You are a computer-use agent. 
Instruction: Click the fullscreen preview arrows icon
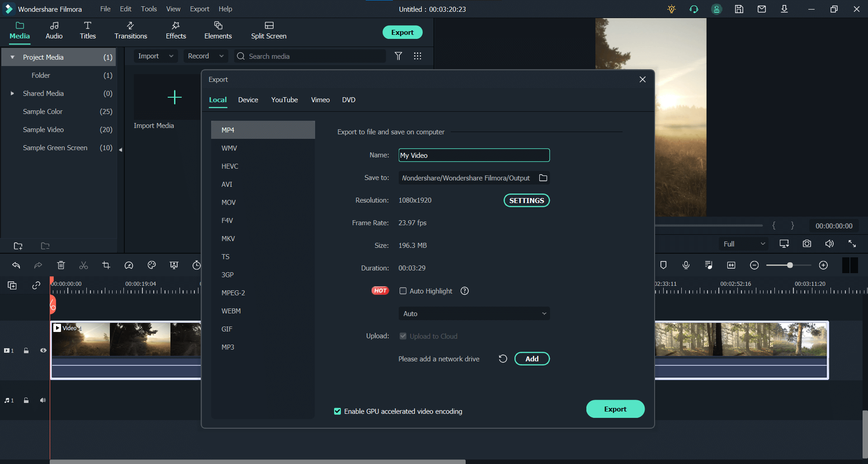[852, 244]
